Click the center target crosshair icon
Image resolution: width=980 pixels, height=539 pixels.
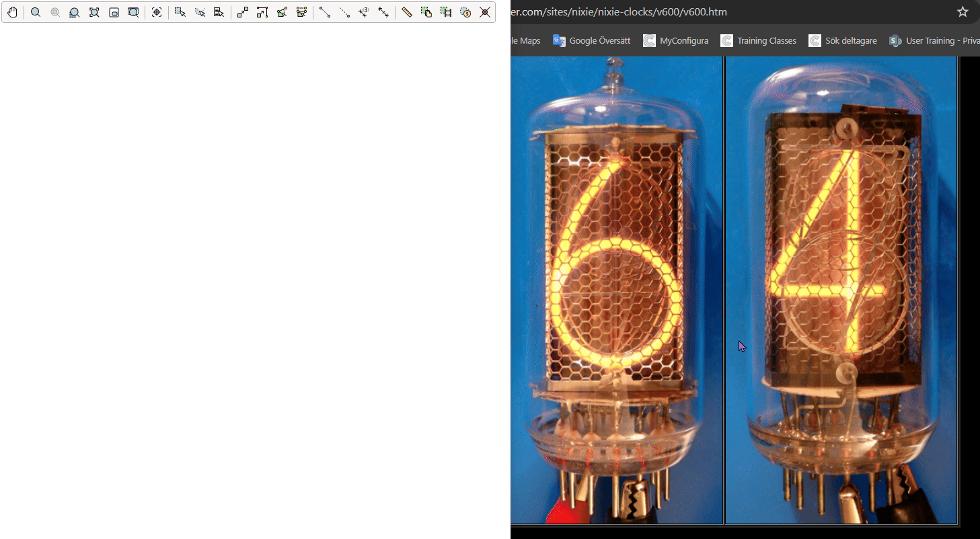click(x=157, y=12)
